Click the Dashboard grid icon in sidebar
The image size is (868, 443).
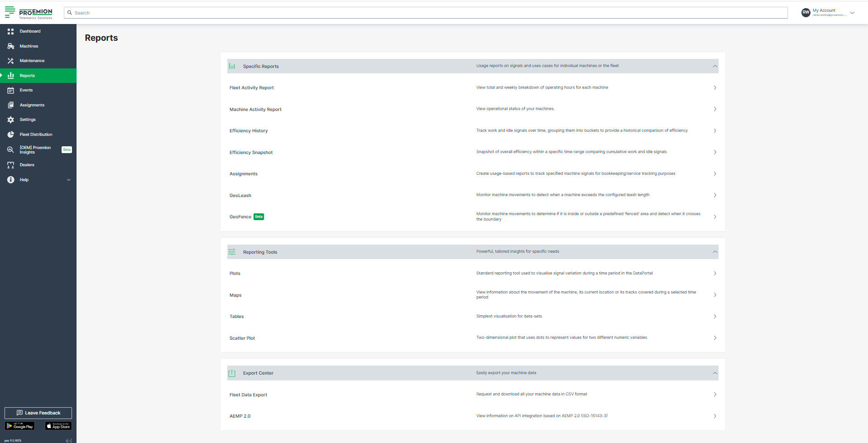10,31
